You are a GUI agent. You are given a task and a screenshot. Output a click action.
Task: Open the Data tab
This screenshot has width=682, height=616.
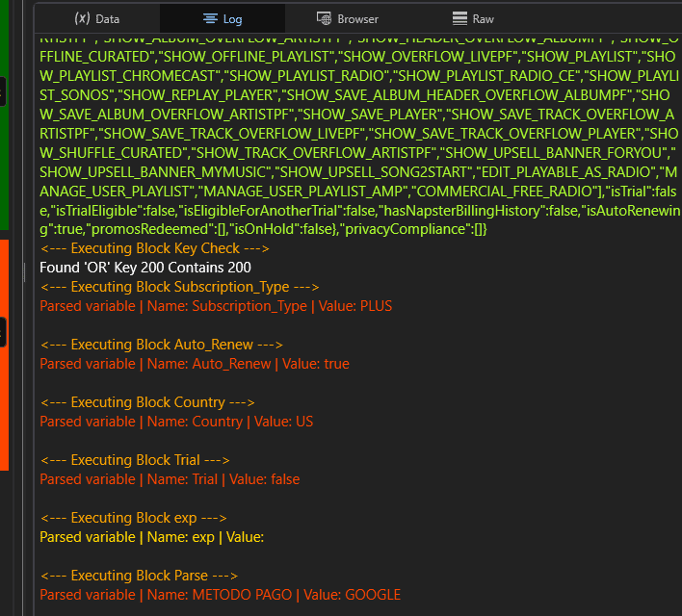(x=96, y=18)
